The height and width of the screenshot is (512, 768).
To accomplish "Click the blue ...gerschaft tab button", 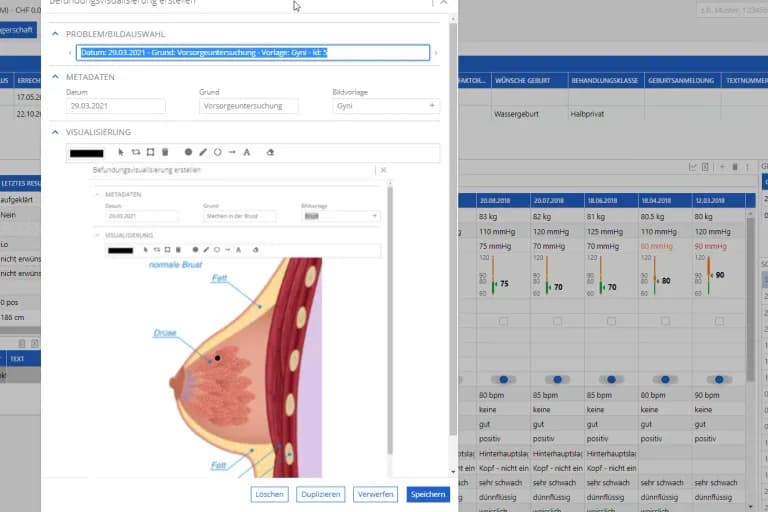I will pyautogui.click(x=18, y=30).
